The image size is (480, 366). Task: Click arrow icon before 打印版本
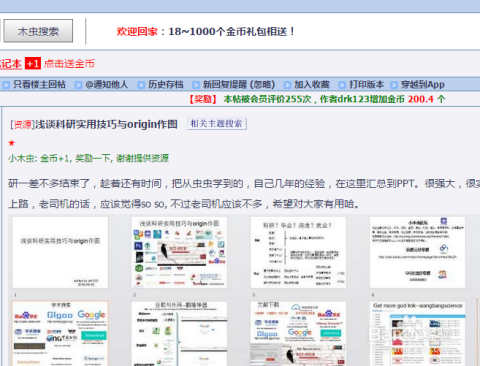point(342,85)
